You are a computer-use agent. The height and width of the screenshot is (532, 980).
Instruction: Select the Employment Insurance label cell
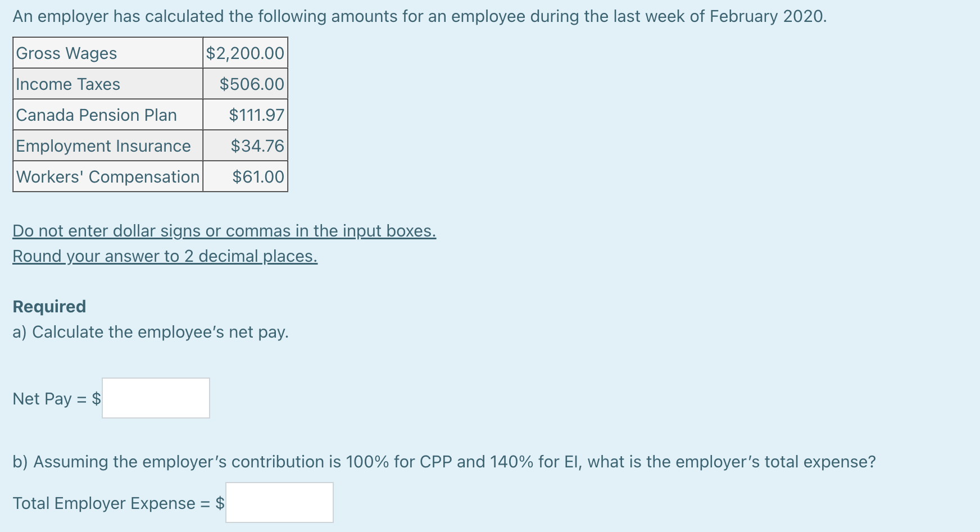(107, 146)
